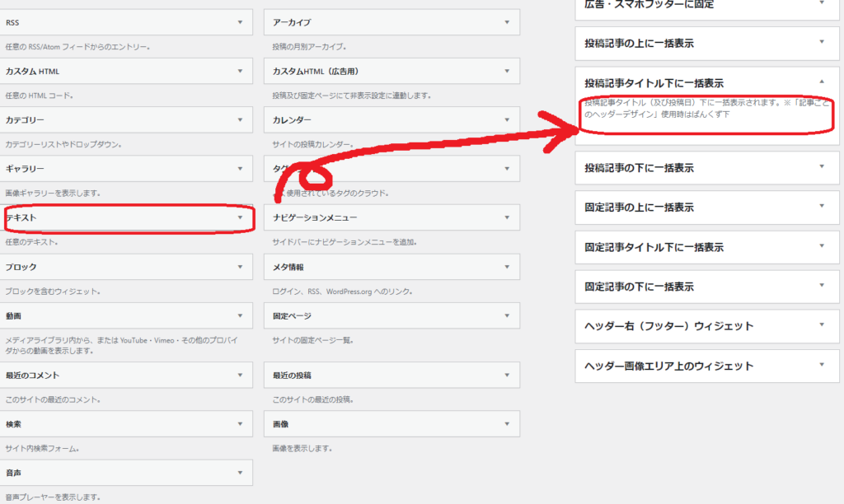Image resolution: width=844 pixels, height=504 pixels.
Task: Expand the カスタム HTML widget arrow
Action: click(239, 72)
